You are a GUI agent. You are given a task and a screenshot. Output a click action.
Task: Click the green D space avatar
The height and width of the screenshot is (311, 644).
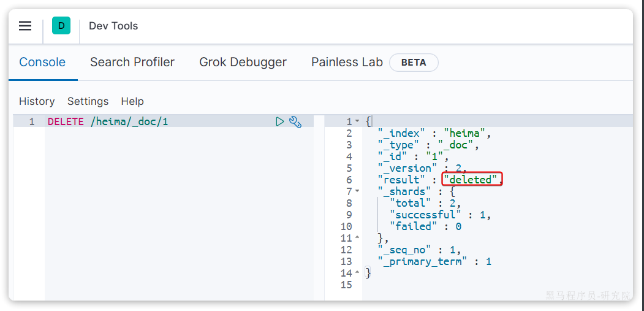click(x=61, y=26)
